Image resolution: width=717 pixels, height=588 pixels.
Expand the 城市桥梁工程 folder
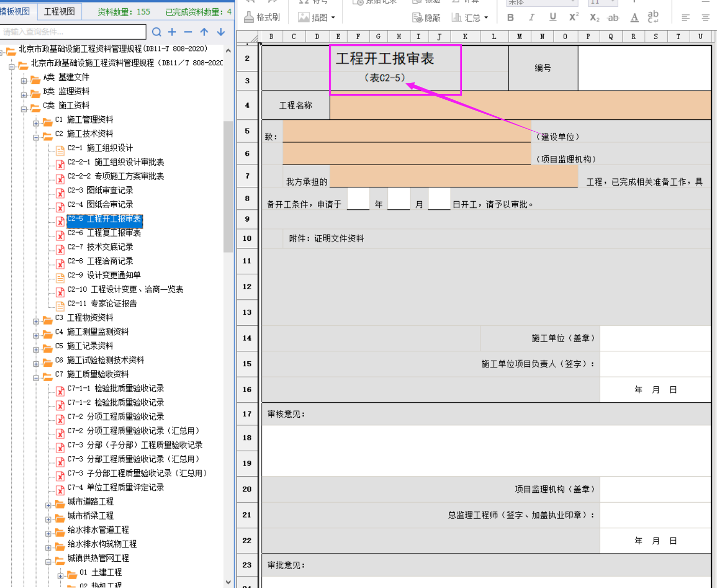point(48,519)
